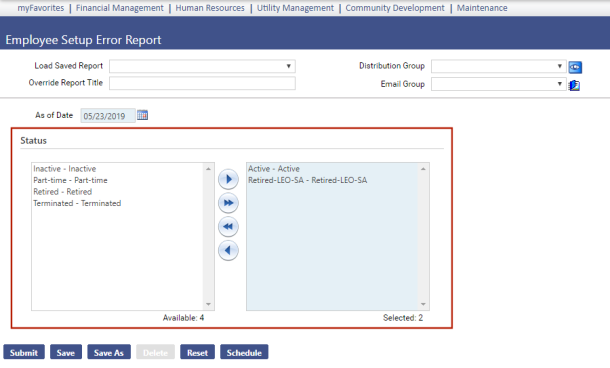
Task: Move selected status to the Selected list
Action: pos(228,179)
